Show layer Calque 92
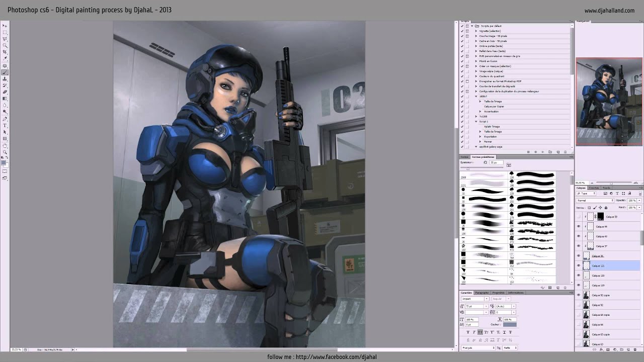 pyautogui.click(x=579, y=305)
